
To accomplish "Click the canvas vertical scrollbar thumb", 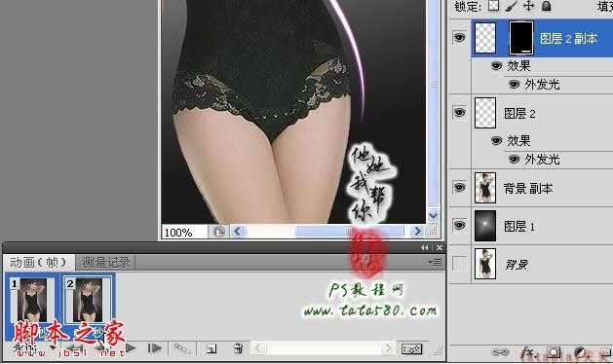I will (x=433, y=84).
